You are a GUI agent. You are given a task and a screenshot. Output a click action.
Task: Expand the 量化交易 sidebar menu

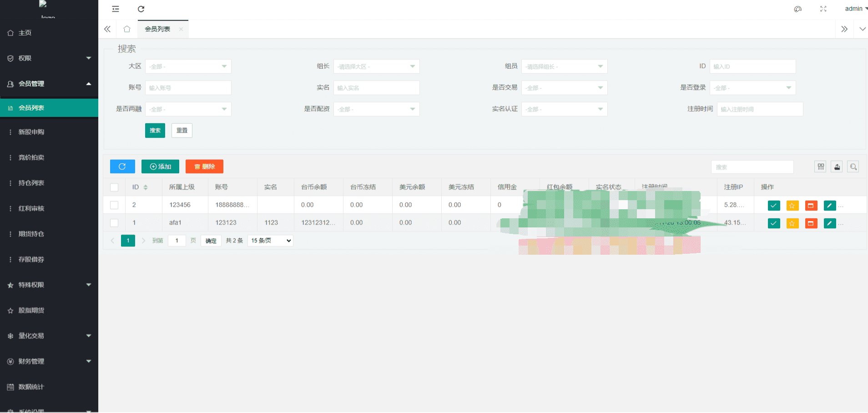[x=49, y=336]
